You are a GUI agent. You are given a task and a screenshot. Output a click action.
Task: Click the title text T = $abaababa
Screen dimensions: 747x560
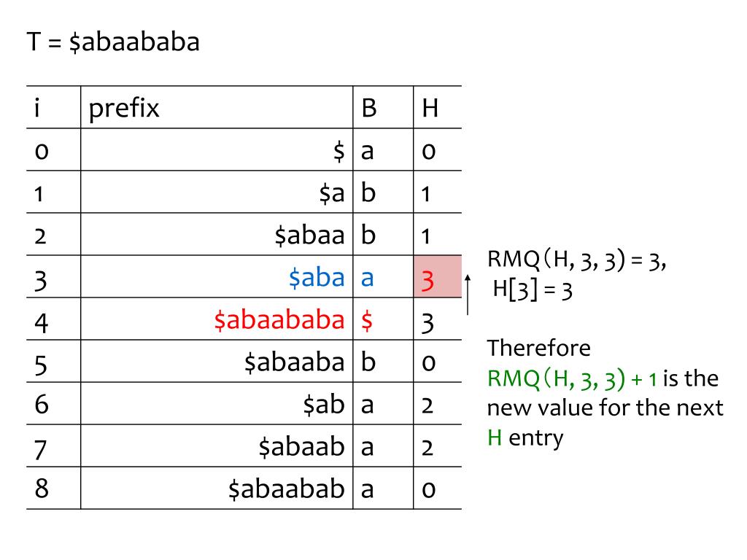click(113, 42)
